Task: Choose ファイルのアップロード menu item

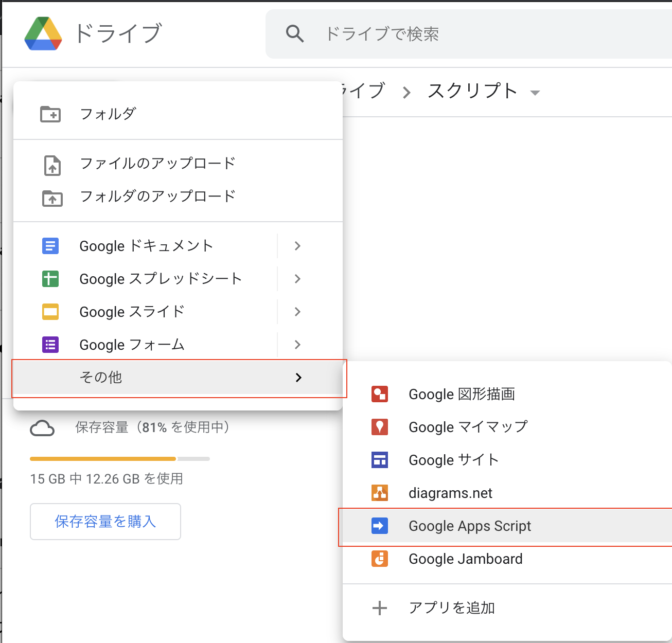Action: coord(178,164)
